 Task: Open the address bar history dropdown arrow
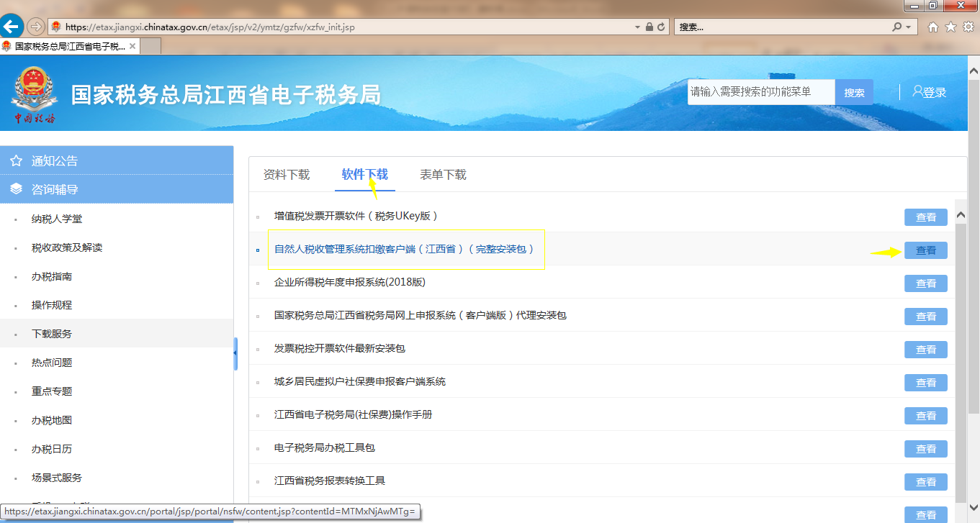point(637,26)
